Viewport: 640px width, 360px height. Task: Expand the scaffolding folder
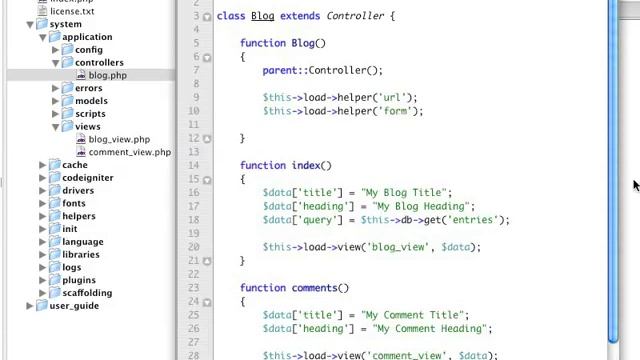click(42, 293)
